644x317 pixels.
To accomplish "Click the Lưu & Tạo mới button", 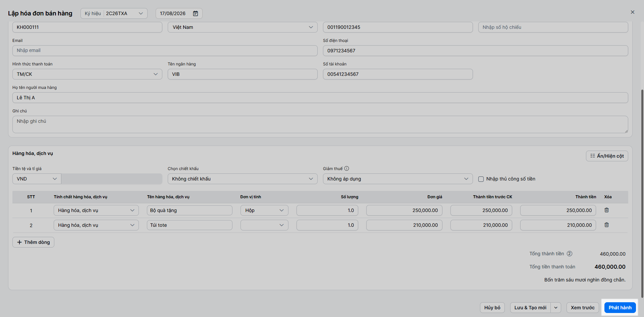I will click(x=530, y=308).
